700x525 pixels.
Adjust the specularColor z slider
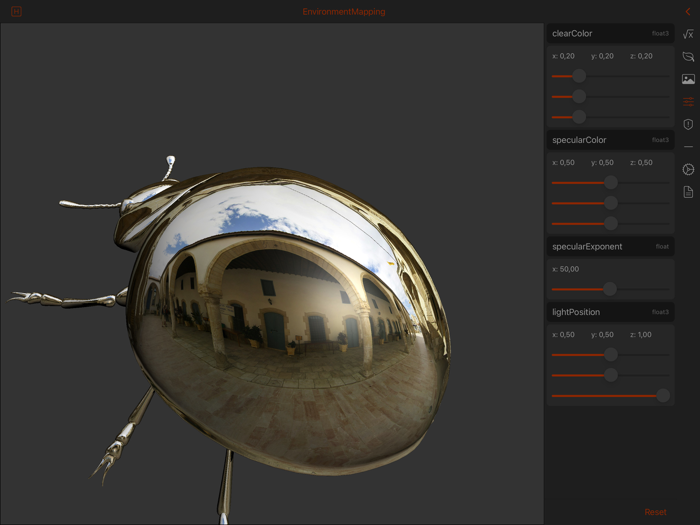(611, 223)
